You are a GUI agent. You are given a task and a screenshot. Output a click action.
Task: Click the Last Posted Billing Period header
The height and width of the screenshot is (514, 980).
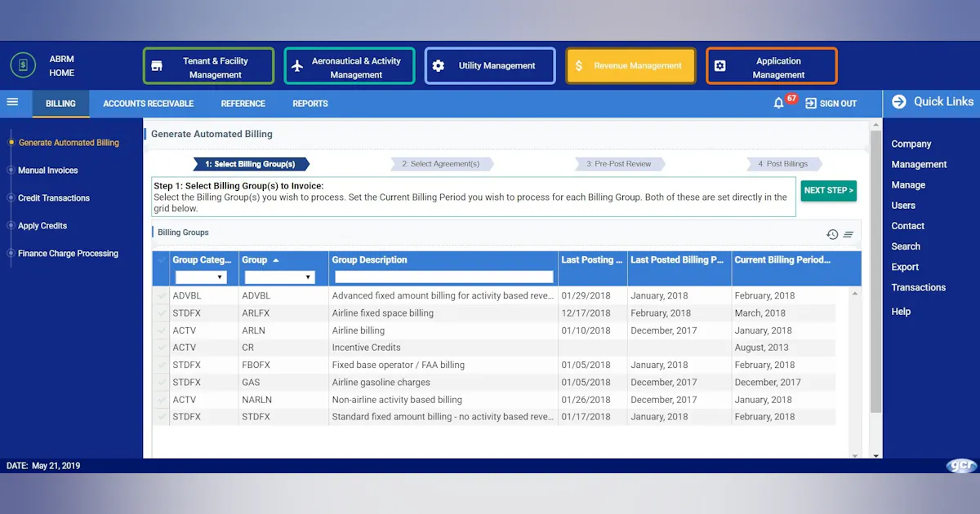[678, 260]
